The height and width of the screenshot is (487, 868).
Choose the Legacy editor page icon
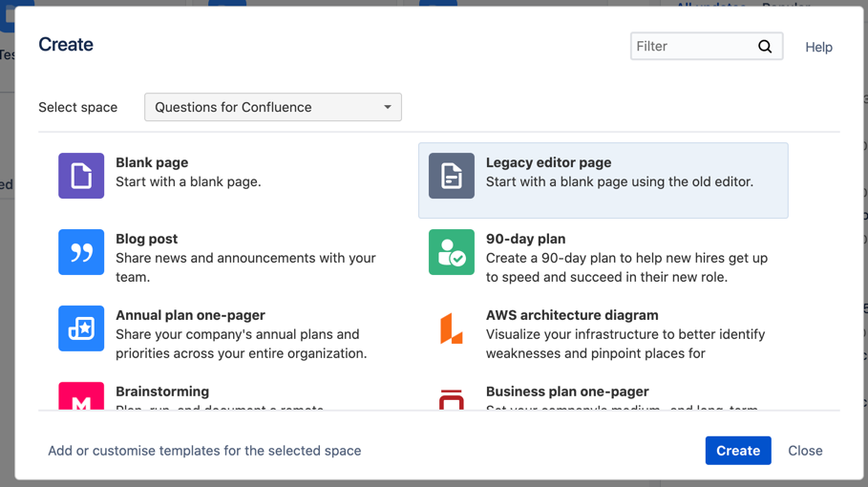click(x=451, y=176)
